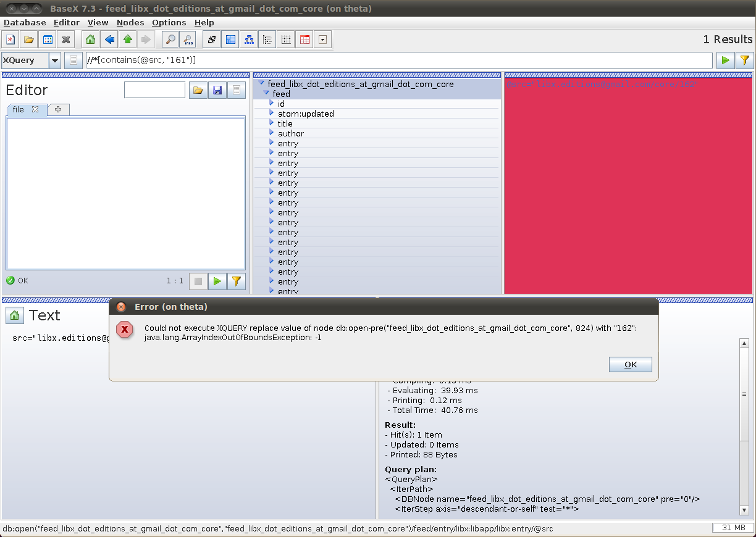Open the View menu
The width and height of the screenshot is (756, 537).
coord(98,23)
